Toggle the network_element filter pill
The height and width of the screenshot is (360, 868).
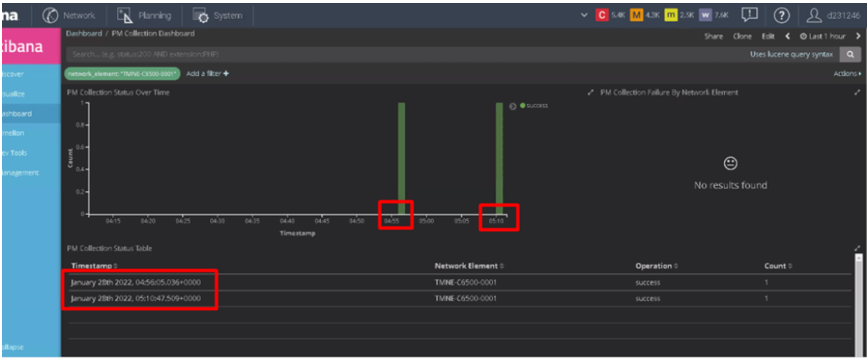(x=122, y=74)
